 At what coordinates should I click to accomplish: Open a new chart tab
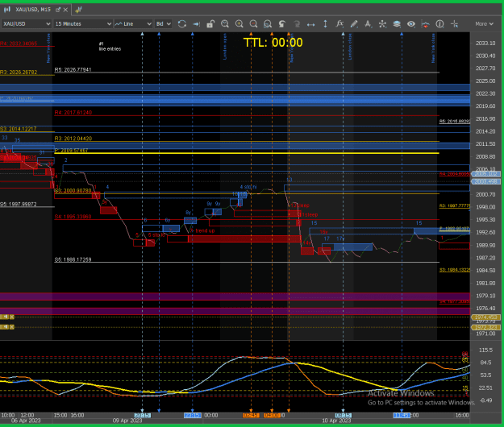[78, 10]
